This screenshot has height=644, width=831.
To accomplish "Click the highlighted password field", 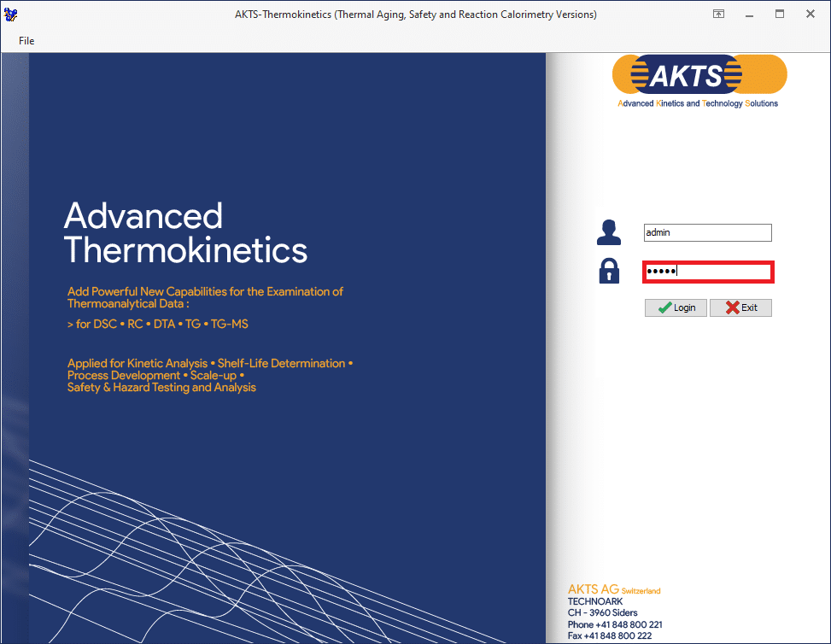I will point(707,271).
